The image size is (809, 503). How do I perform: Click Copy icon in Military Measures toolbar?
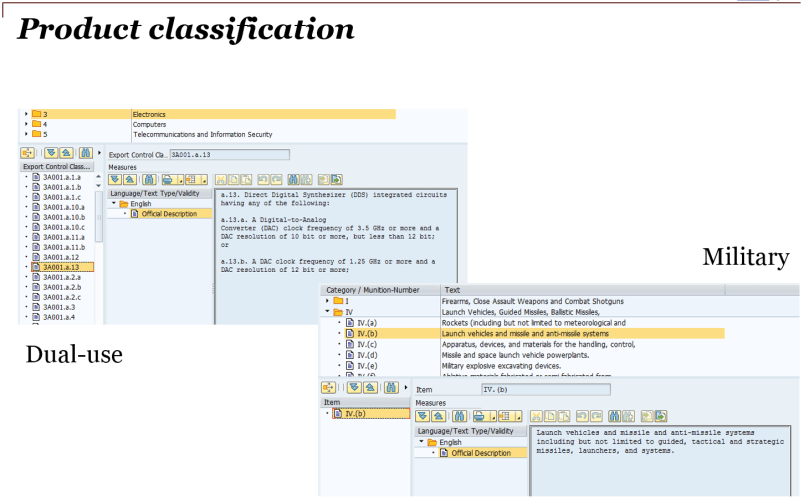pos(550,416)
